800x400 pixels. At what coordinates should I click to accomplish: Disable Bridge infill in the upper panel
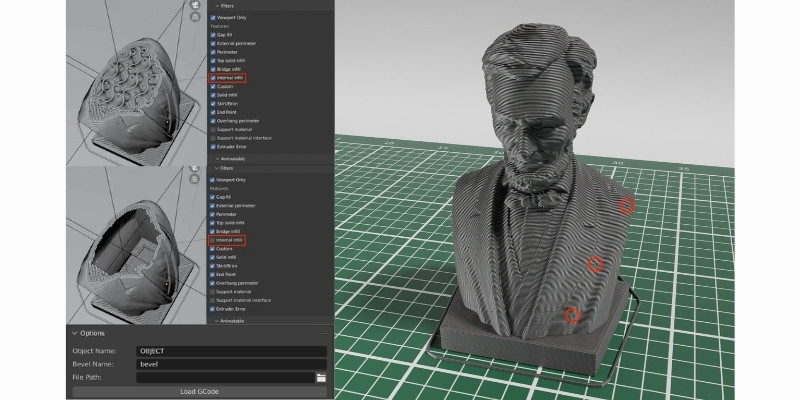click(x=213, y=69)
